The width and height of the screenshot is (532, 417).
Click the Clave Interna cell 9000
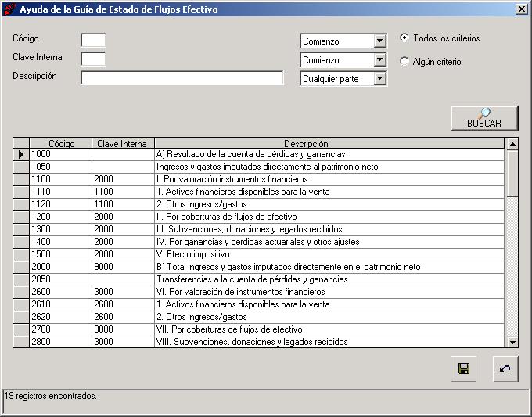[x=123, y=267]
